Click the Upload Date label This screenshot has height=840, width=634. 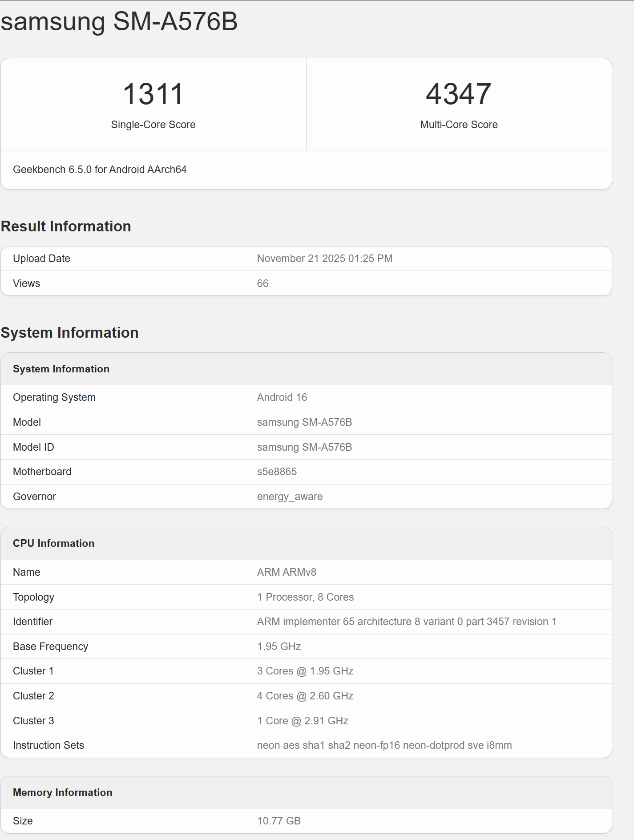tap(41, 258)
